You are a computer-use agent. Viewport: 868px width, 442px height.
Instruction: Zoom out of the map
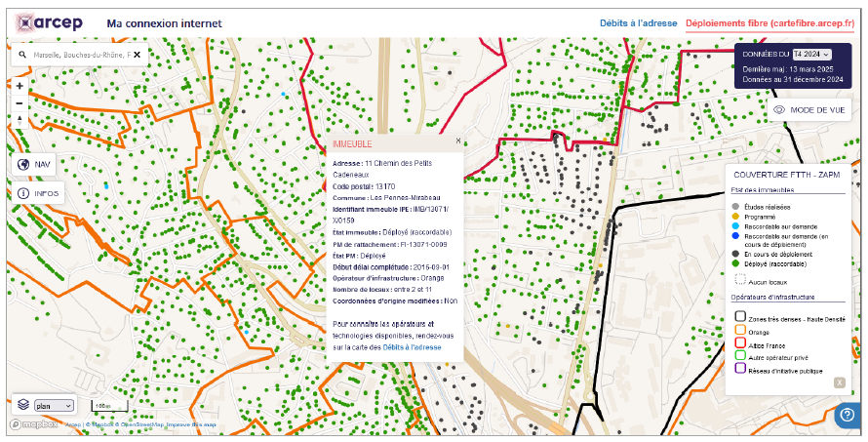(x=20, y=102)
